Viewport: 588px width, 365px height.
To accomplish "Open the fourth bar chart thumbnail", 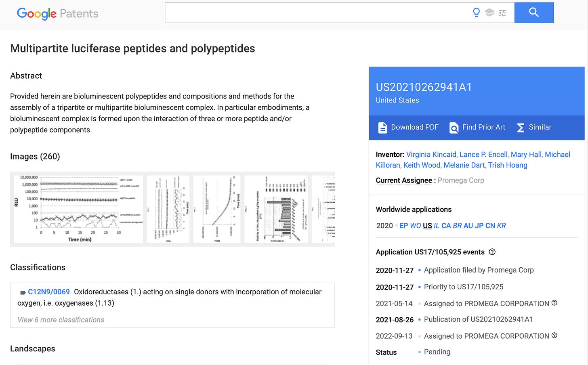I will 276,209.
